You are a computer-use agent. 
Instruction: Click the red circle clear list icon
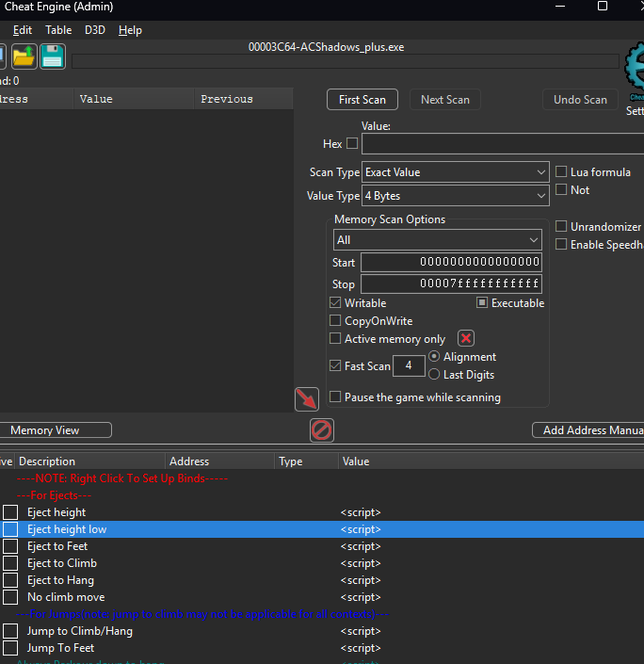[322, 430]
